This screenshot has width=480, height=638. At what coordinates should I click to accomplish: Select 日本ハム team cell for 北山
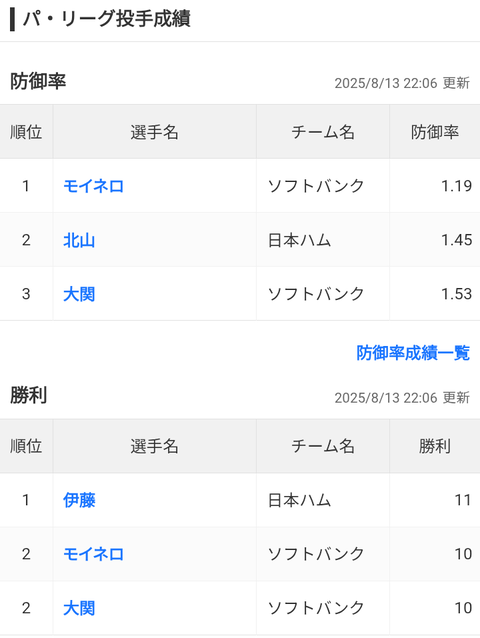pyautogui.click(x=299, y=240)
